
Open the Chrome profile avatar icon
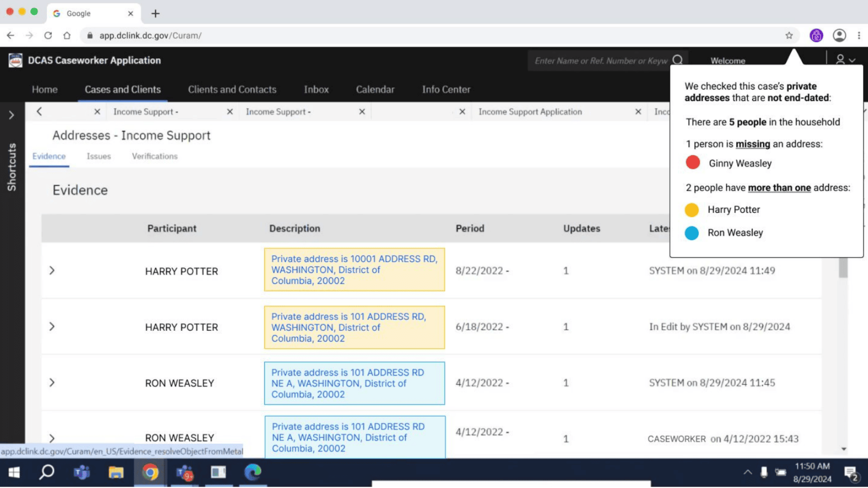tap(840, 35)
